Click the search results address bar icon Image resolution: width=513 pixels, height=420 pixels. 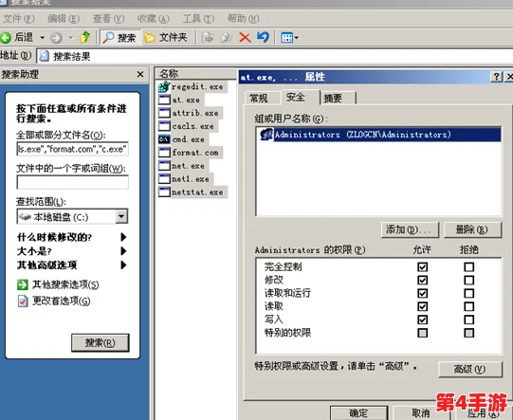pos(45,56)
